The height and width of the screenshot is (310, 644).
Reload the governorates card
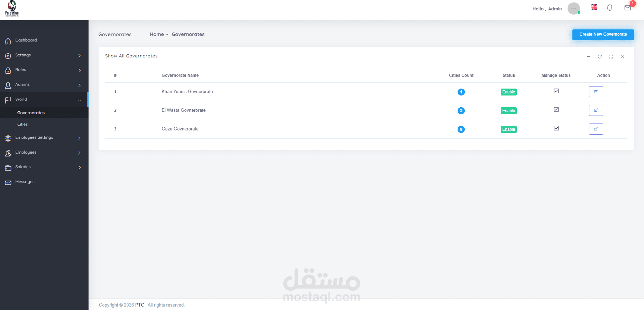pos(600,56)
